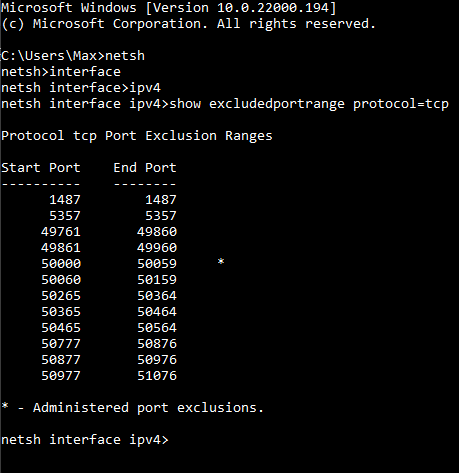This screenshot has width=459, height=473.
Task: Click start port value 50060
Action: 61,280
